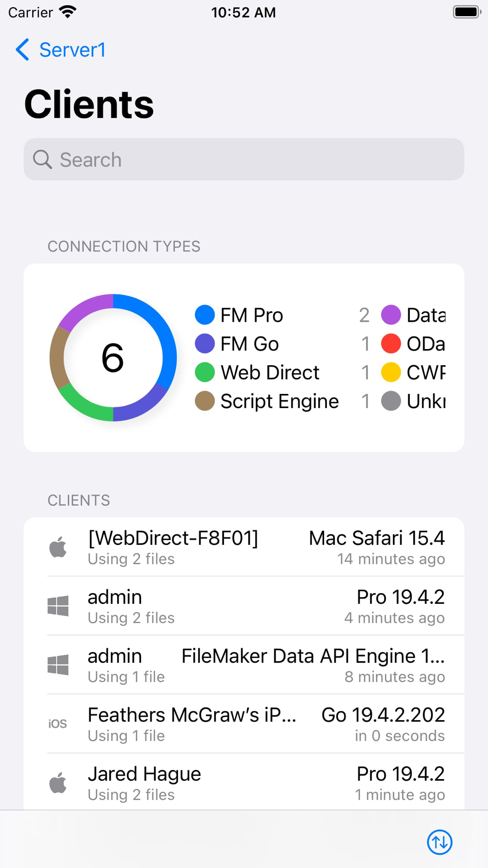Click the brown Script Engine legend dot
Viewport: 488px width, 868px height.
point(205,401)
